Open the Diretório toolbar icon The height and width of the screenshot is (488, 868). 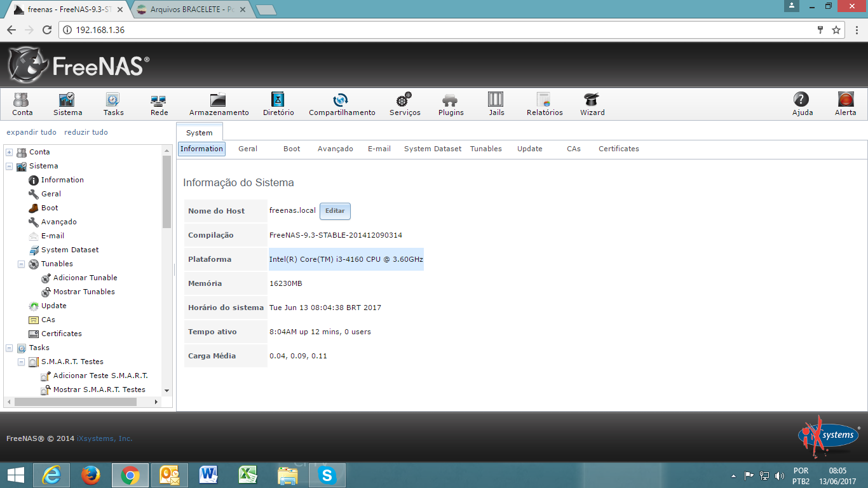(278, 104)
